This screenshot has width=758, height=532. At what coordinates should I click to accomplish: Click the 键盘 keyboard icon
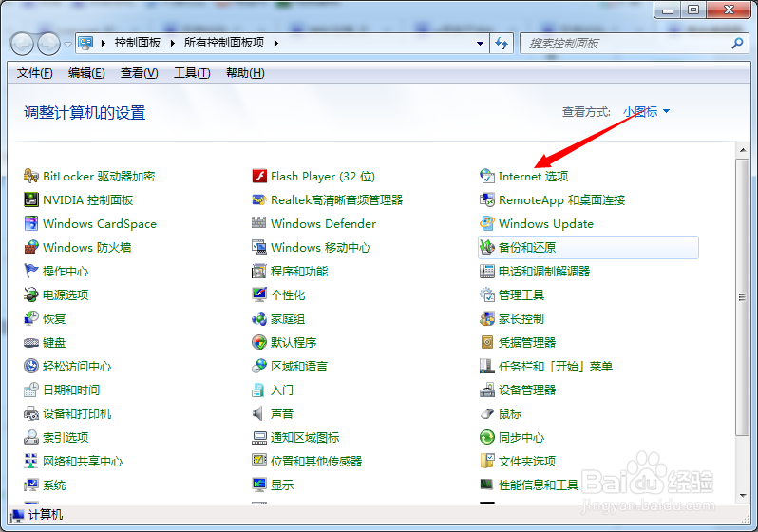coord(31,342)
